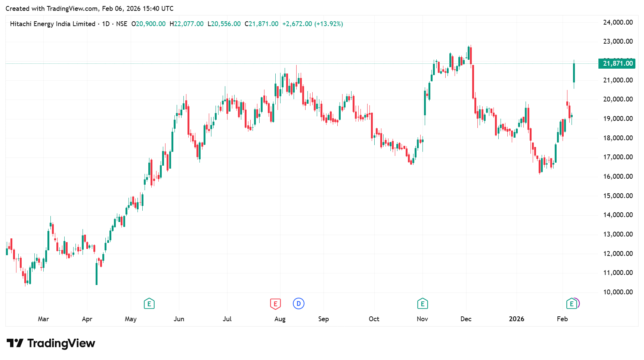Click the Mar label on the time axis

coord(43,319)
